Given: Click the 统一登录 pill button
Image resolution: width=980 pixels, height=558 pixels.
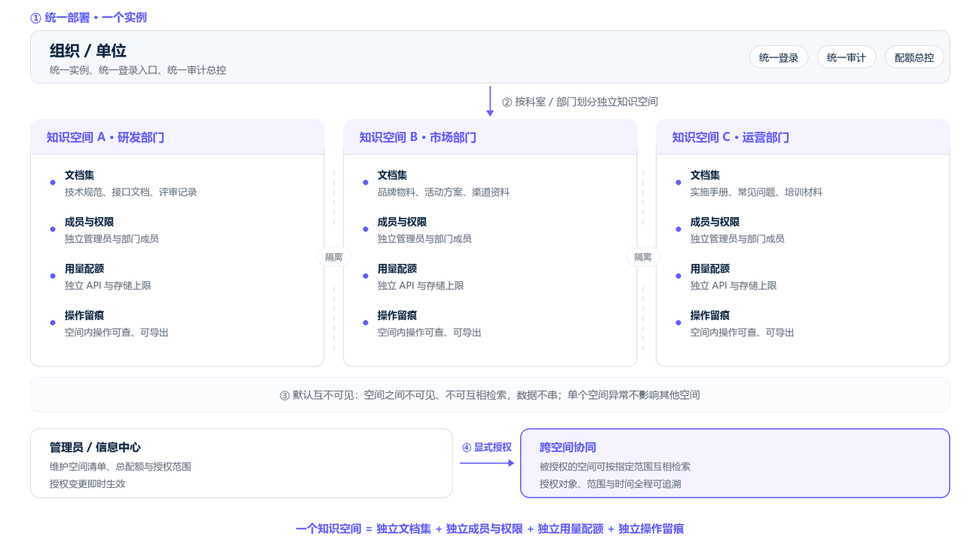Looking at the screenshot, I should pyautogui.click(x=779, y=57).
